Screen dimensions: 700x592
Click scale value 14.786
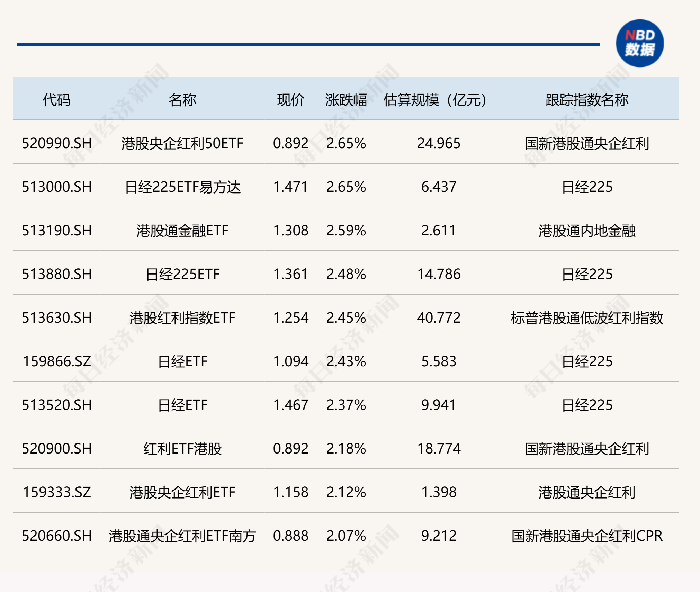pyautogui.click(x=439, y=274)
